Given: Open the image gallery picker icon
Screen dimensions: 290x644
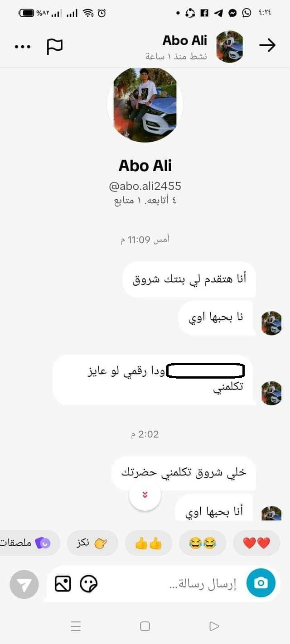Looking at the screenshot, I should click(x=63, y=584).
